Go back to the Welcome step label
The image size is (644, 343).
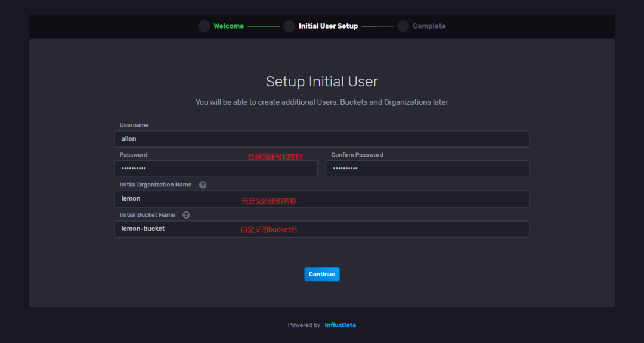[x=229, y=26]
